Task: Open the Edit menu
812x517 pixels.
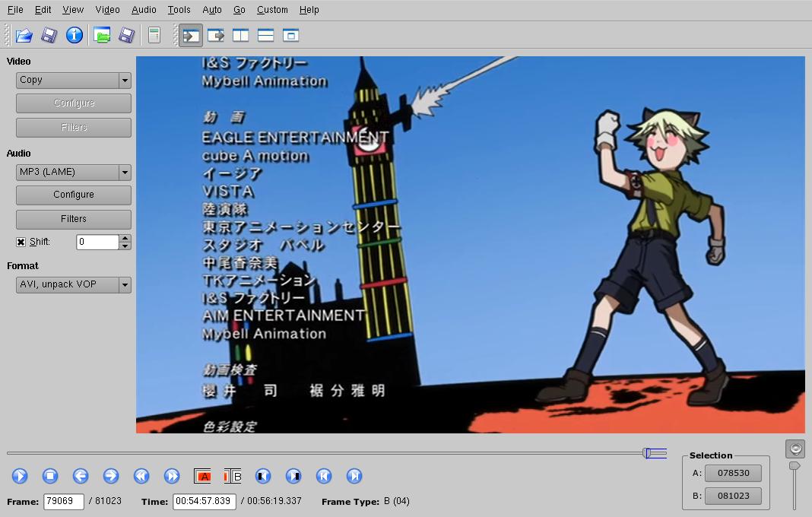Action: click(x=43, y=10)
